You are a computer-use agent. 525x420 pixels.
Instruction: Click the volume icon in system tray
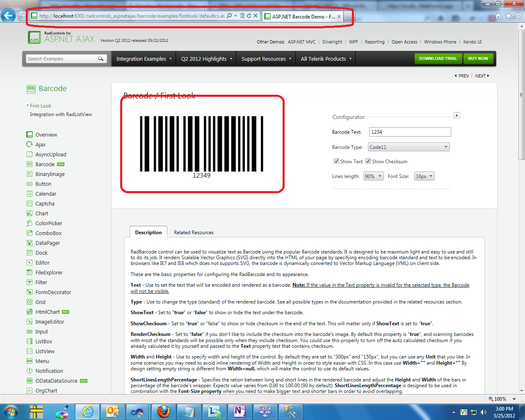point(484,412)
